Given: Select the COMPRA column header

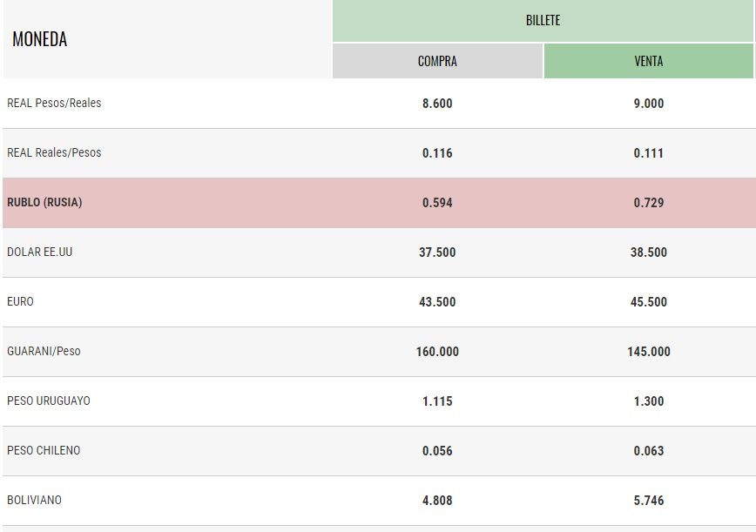Looking at the screenshot, I should point(437,61).
